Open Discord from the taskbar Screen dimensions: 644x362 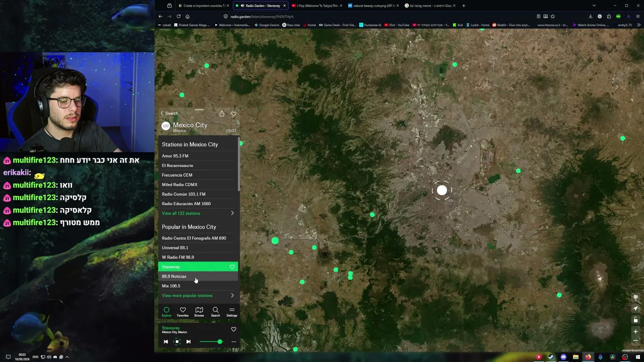(x=563, y=357)
